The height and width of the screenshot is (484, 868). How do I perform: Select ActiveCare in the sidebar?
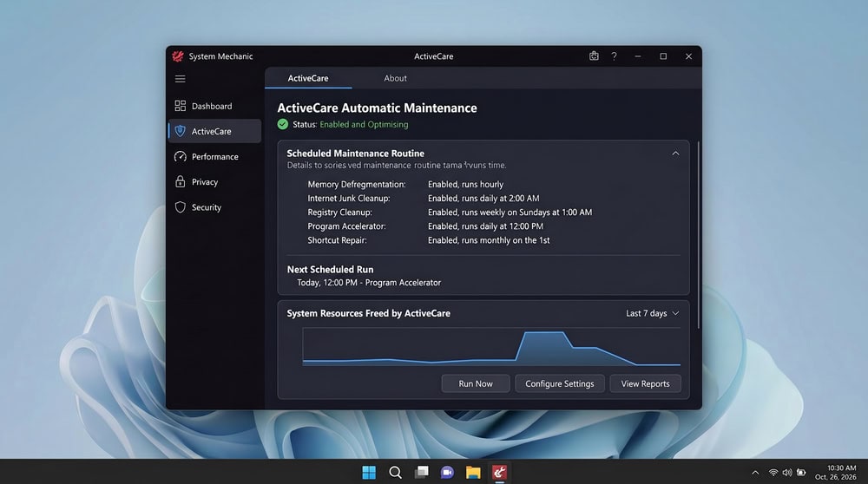pyautogui.click(x=214, y=131)
